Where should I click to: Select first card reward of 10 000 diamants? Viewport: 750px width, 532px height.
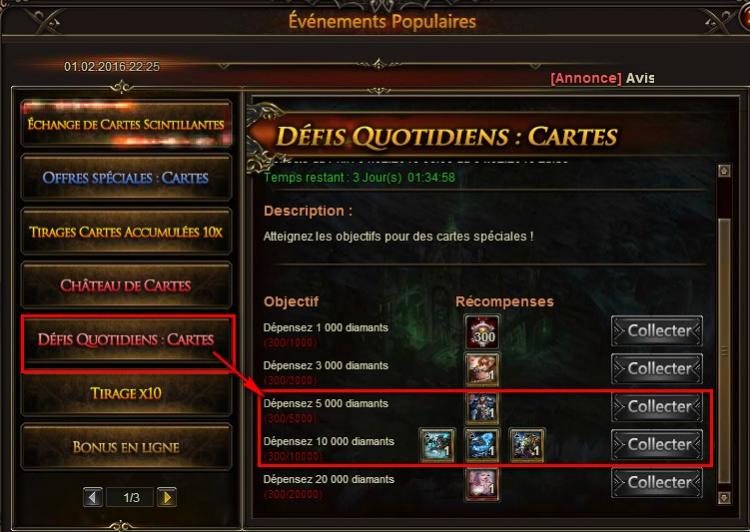coord(437,445)
